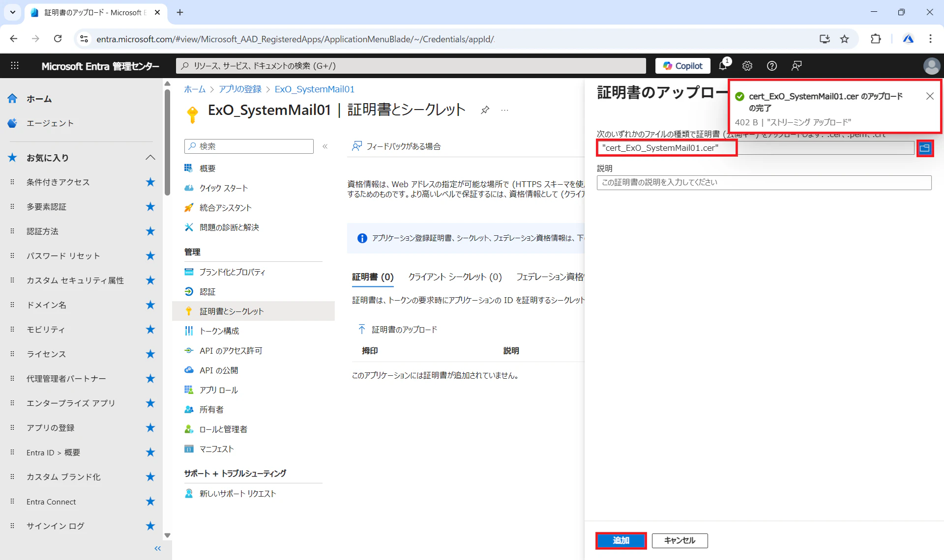Click the certificate 説明 input field
Viewport: 944px width, 560px height.
(764, 182)
